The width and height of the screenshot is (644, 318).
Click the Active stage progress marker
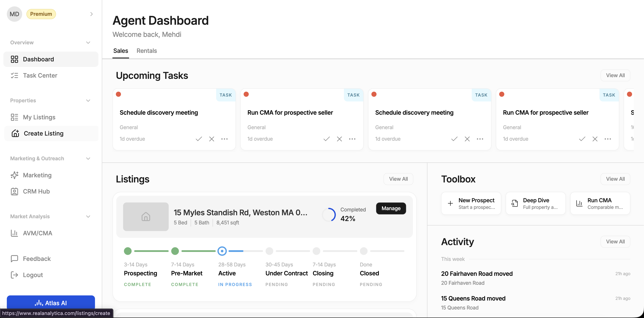[222, 251]
